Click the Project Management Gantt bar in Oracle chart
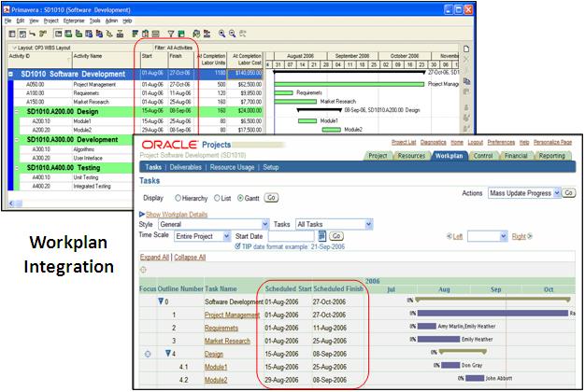Screen dimensions: 585x392 pos(492,313)
